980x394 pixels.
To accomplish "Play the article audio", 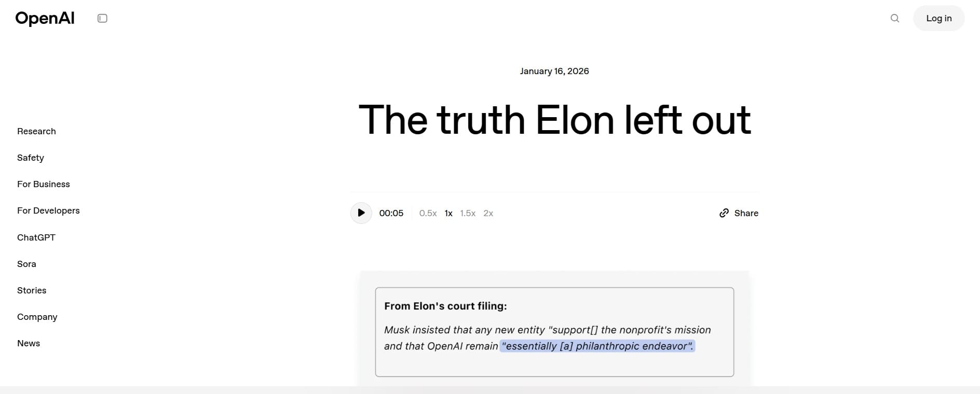I will (361, 213).
